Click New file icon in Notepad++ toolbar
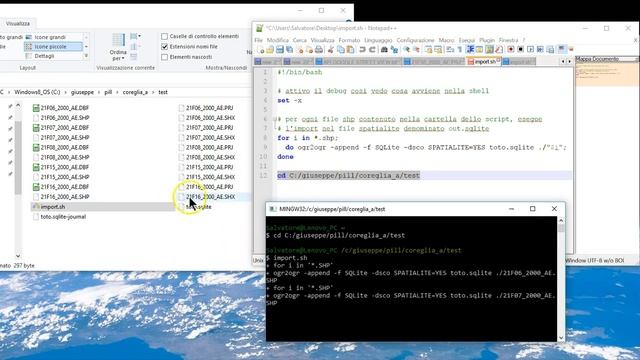 point(260,50)
